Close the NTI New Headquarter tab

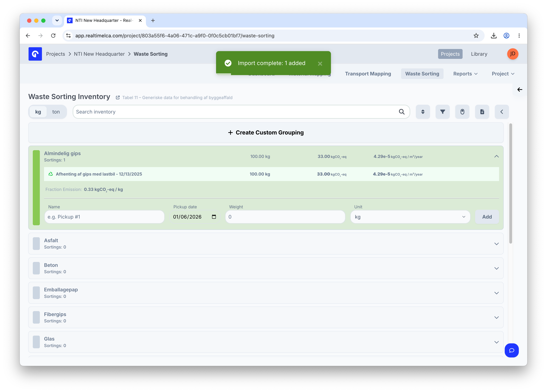click(140, 20)
